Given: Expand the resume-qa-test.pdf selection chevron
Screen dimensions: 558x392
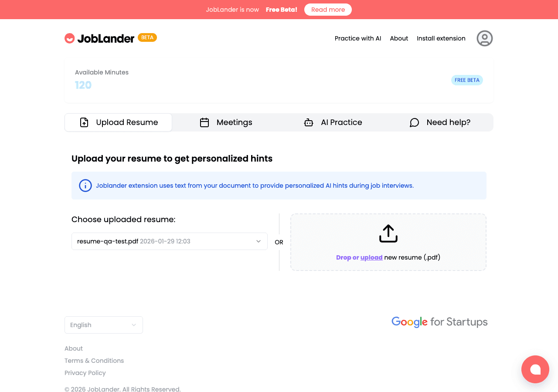Looking at the screenshot, I should [x=258, y=241].
